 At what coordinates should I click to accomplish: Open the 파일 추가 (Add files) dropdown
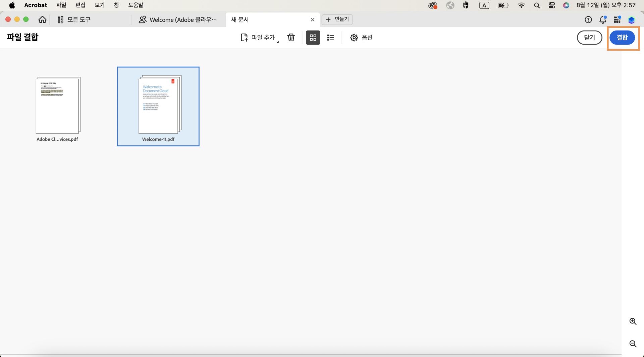tap(260, 38)
